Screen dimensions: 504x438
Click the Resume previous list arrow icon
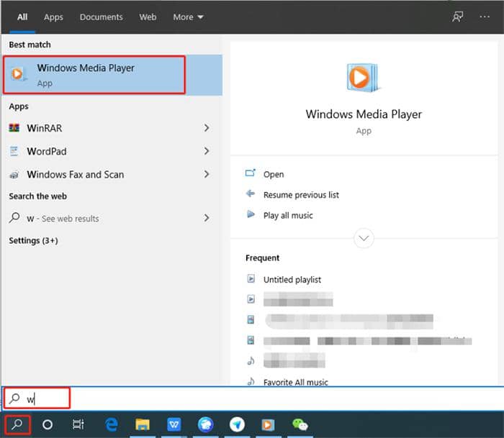(x=251, y=193)
